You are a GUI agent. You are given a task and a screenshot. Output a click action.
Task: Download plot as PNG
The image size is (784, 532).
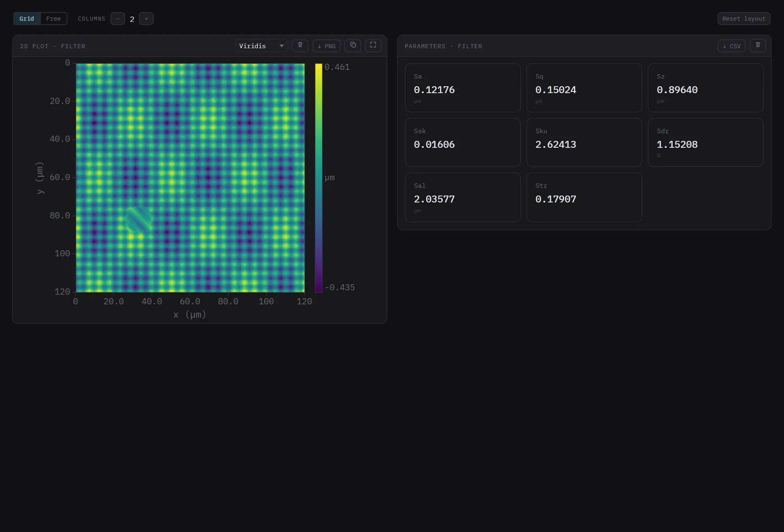pyautogui.click(x=327, y=46)
